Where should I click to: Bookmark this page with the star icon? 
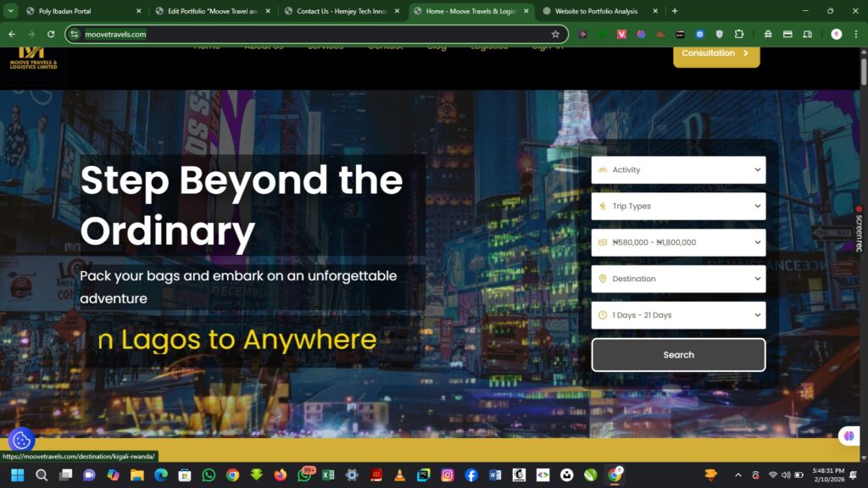(x=555, y=34)
